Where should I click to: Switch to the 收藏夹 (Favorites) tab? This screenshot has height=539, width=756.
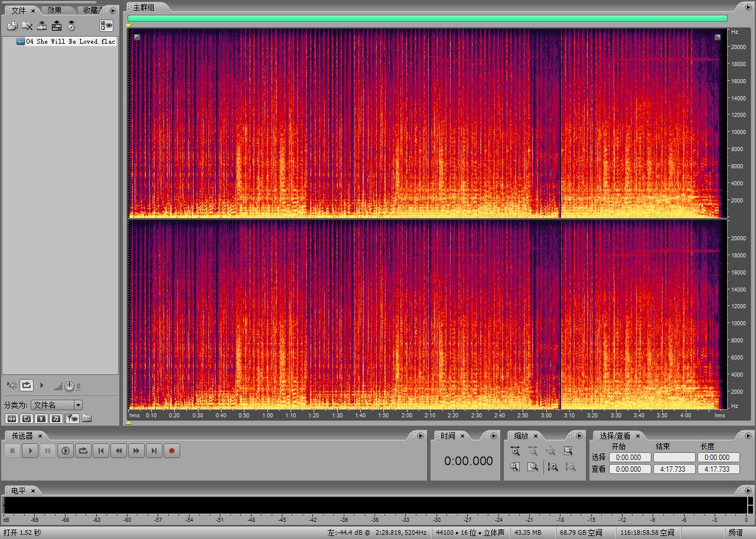click(91, 10)
